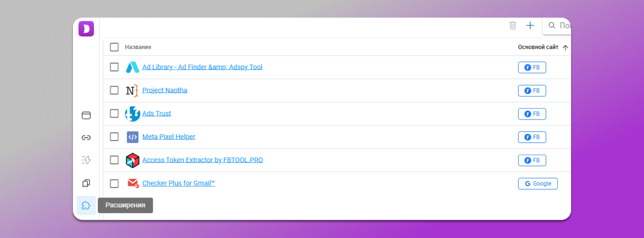Check the Access Token Extractor checkbox
This screenshot has width=644, height=238.
[114, 160]
